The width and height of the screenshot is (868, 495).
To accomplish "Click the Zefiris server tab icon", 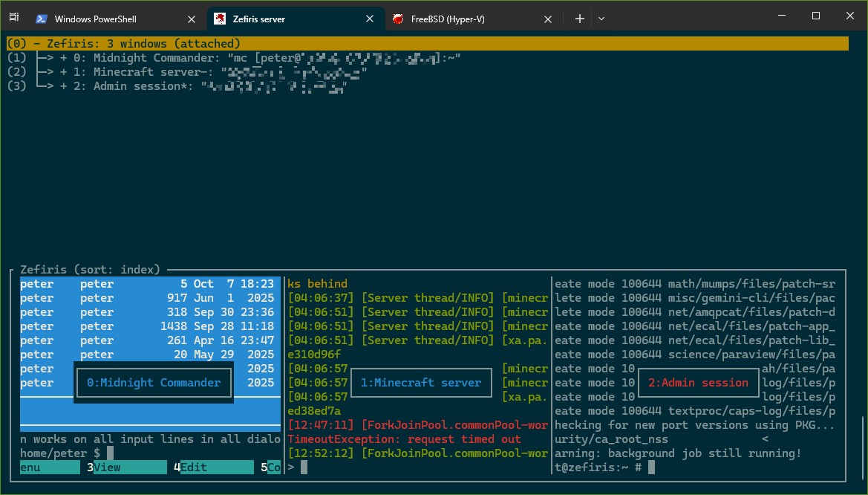I will pyautogui.click(x=220, y=19).
